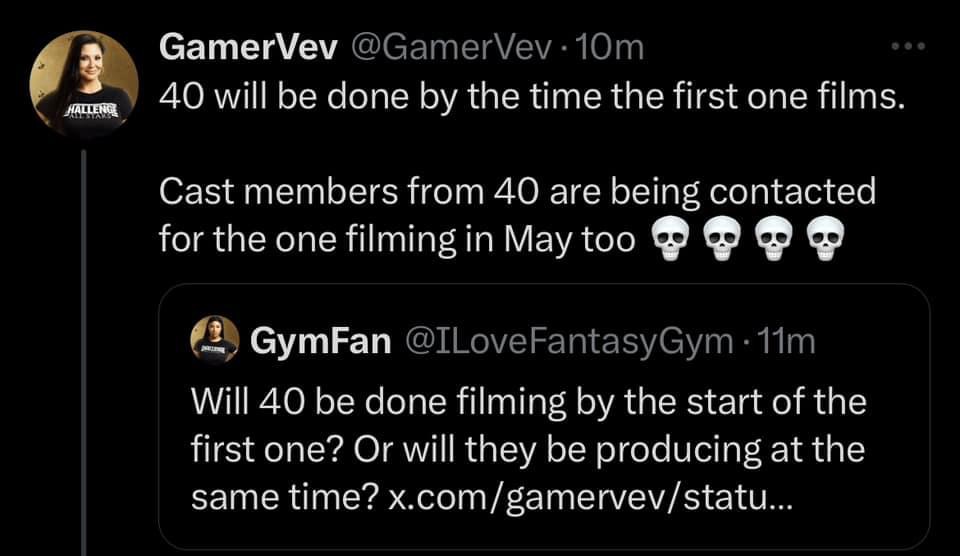Open the @ILoveFantasyGym handle
The height and width of the screenshot is (556, 960).
click(x=568, y=340)
